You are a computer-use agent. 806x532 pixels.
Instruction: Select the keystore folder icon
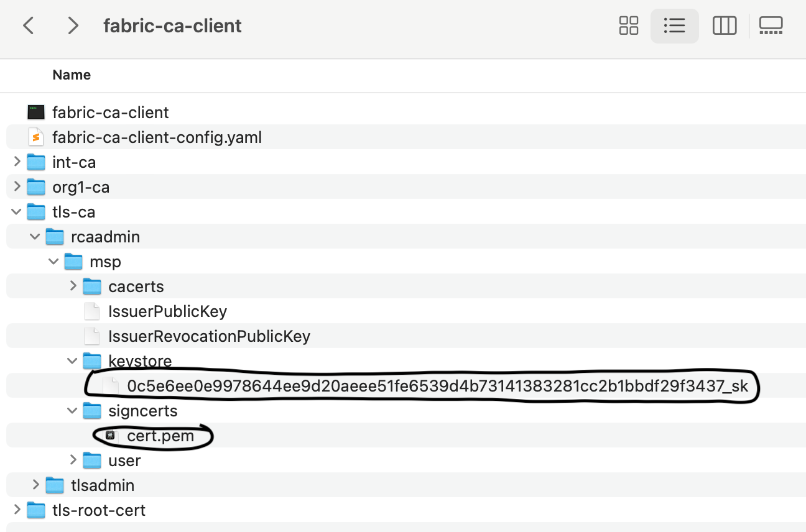point(92,361)
